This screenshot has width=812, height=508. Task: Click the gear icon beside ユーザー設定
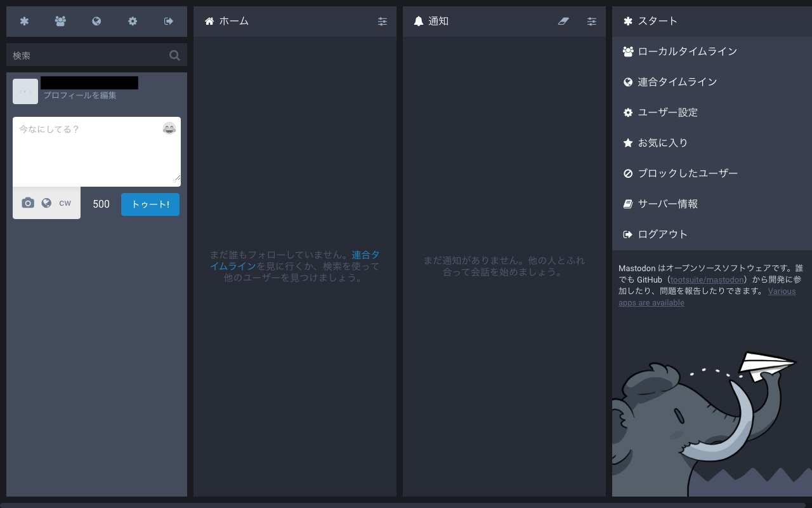pyautogui.click(x=628, y=112)
